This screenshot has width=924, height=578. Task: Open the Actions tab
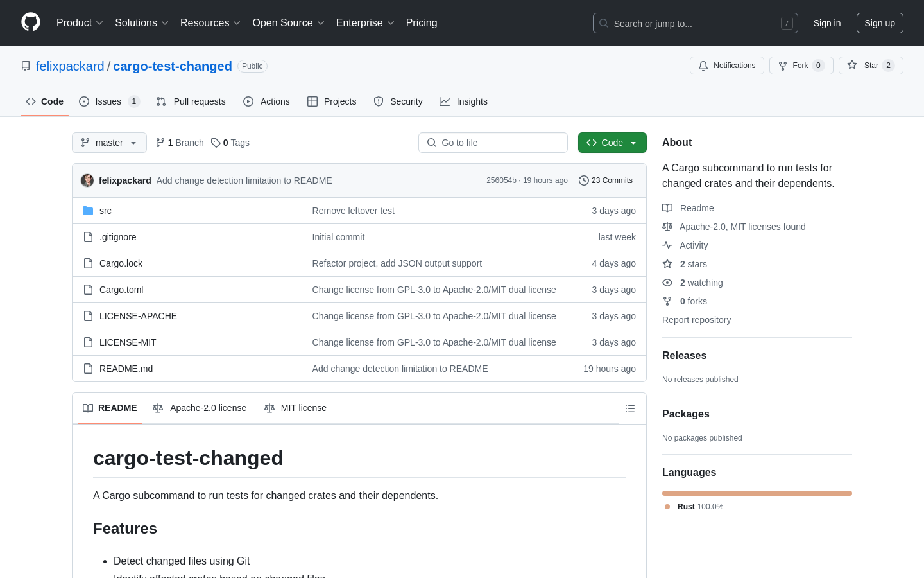click(266, 101)
